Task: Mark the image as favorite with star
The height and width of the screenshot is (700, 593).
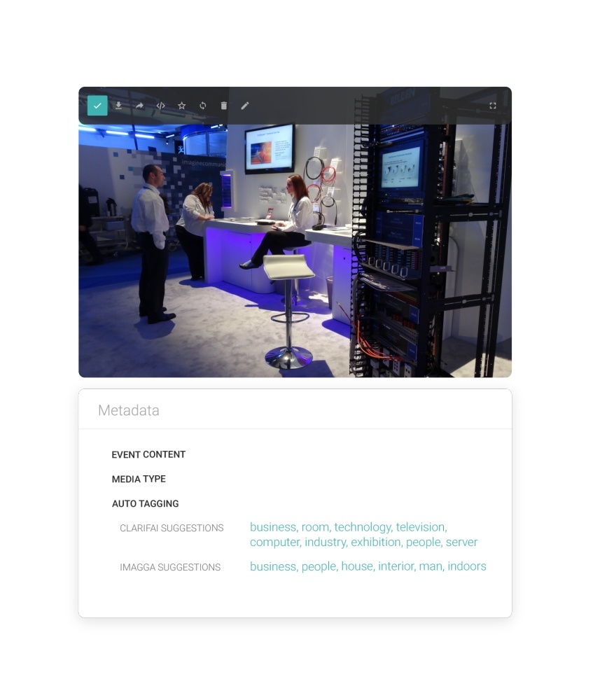Action: tap(182, 106)
